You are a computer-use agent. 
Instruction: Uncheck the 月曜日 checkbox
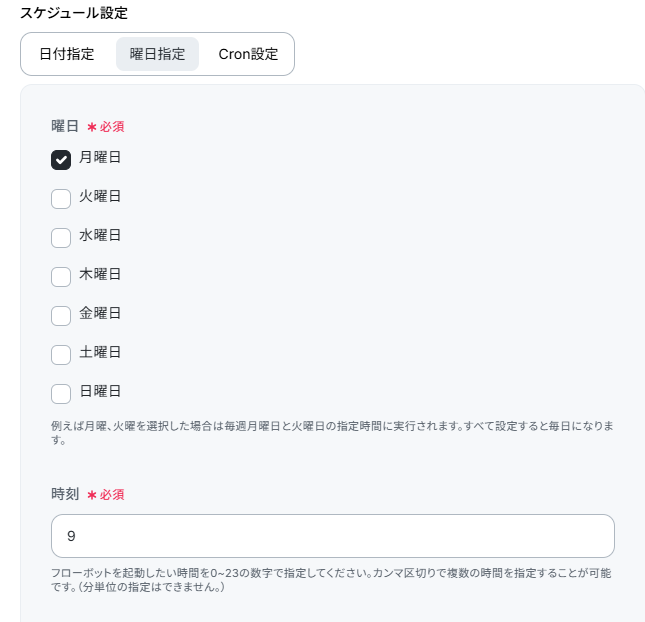click(x=61, y=159)
